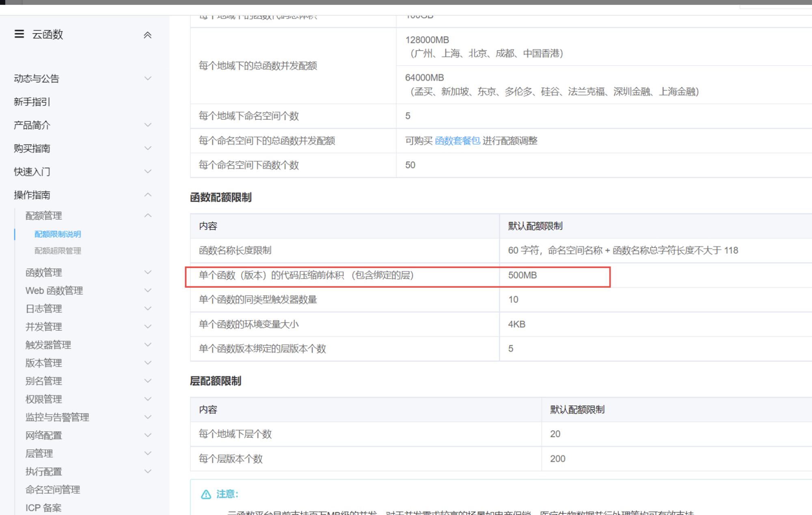Expand the 权限管理 chevron
Viewport: 812px width, 515px height.
(x=148, y=399)
